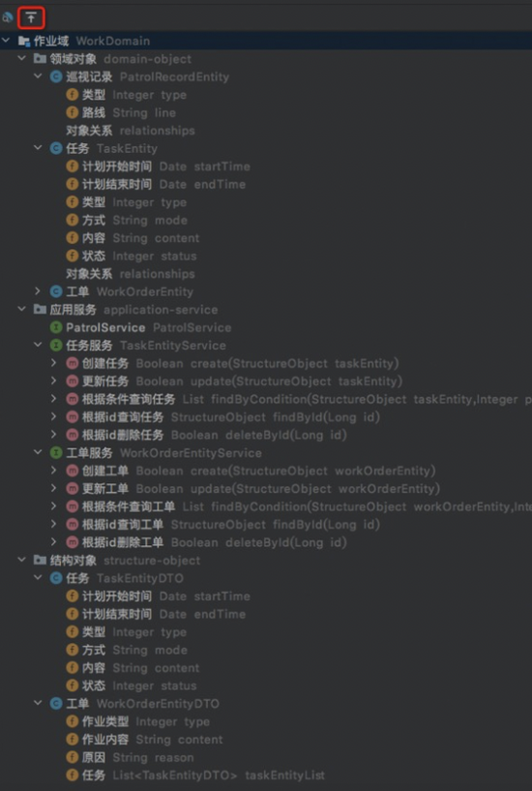Select the 作业域 WorkDomain label
532x791 pixels.
[x=92, y=41]
